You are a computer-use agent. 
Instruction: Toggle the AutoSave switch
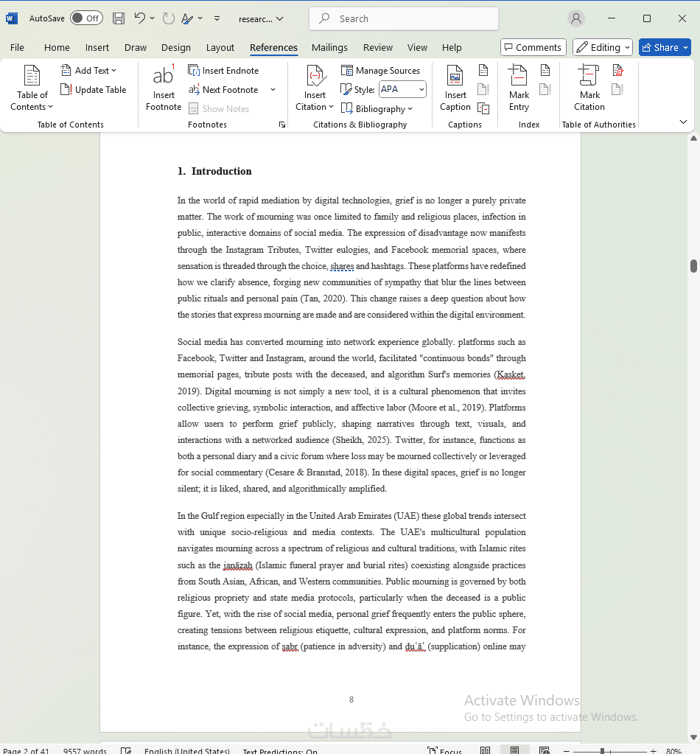[86, 18]
